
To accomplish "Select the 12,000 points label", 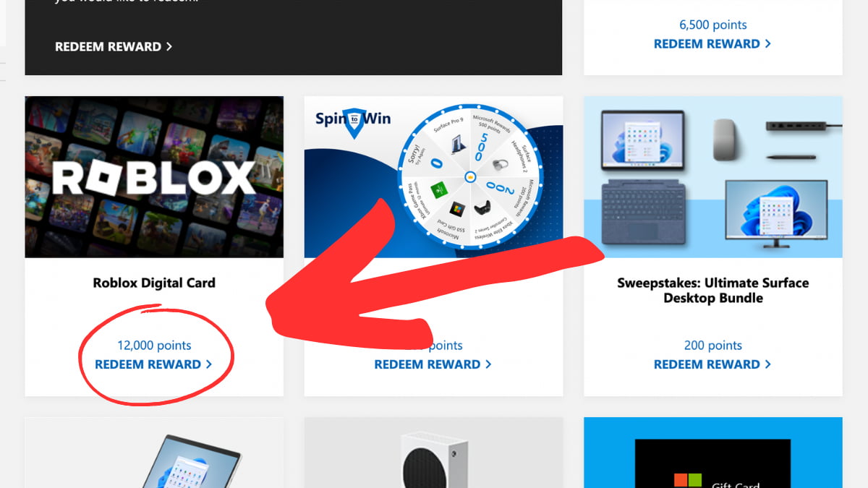I will (x=154, y=346).
